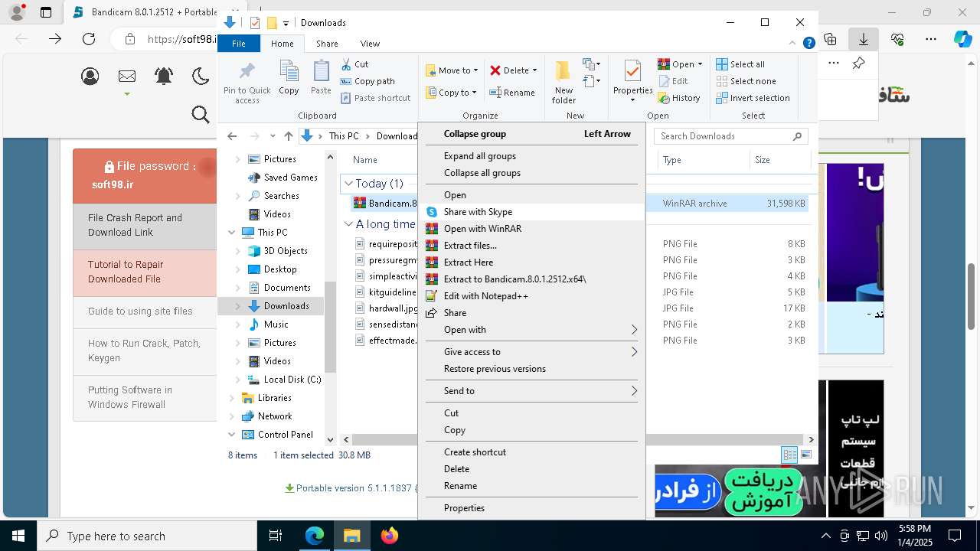Click the New folder icon
Viewport: 980px width, 551px height.
[x=563, y=71]
